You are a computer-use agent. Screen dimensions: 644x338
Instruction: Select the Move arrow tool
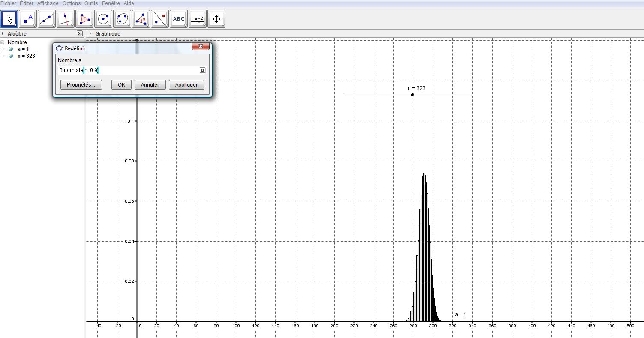[x=9, y=19]
